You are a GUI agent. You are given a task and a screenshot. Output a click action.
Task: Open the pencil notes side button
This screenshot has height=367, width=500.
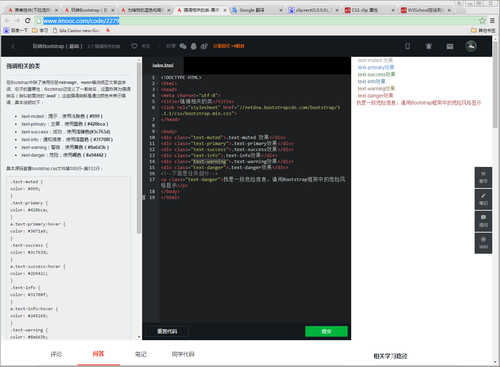483,199
